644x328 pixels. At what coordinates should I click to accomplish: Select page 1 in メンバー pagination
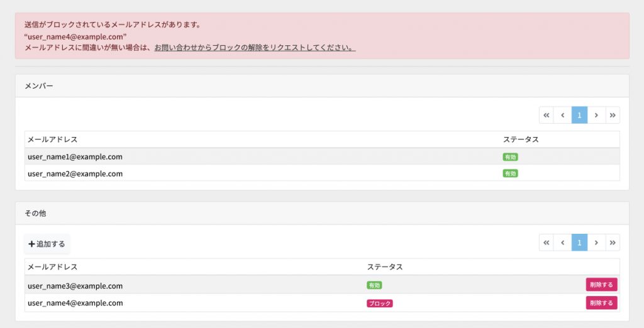pos(579,115)
